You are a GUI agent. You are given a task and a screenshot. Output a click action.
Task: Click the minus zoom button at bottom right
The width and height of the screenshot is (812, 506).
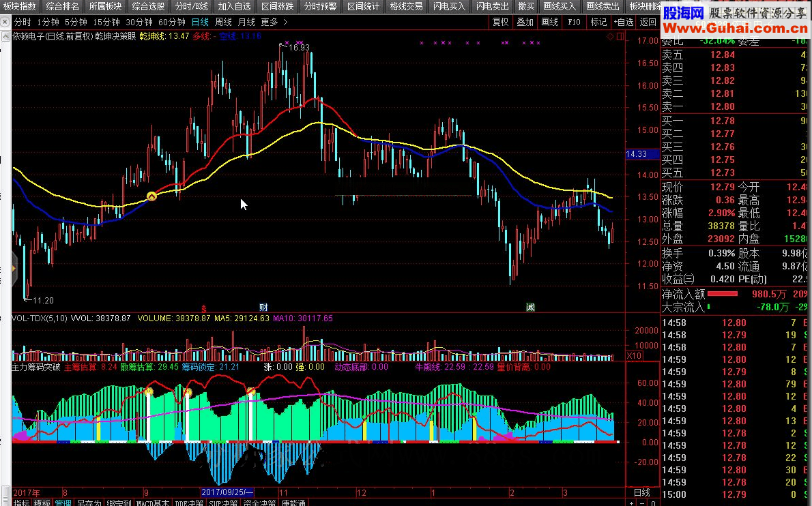point(642,503)
